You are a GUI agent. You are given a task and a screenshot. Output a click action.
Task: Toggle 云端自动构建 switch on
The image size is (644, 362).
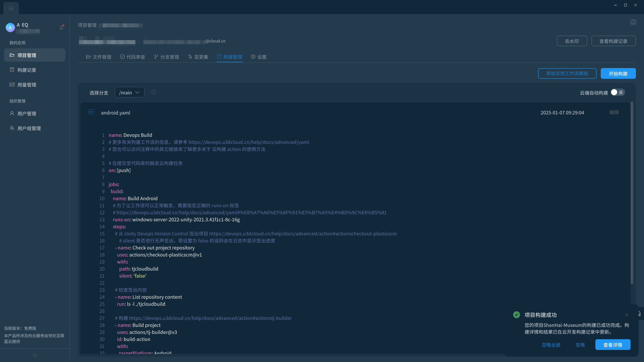click(617, 93)
